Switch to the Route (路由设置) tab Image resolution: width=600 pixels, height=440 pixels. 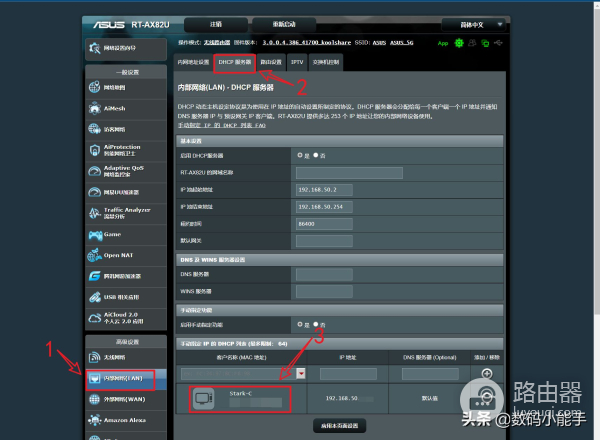coord(271,62)
